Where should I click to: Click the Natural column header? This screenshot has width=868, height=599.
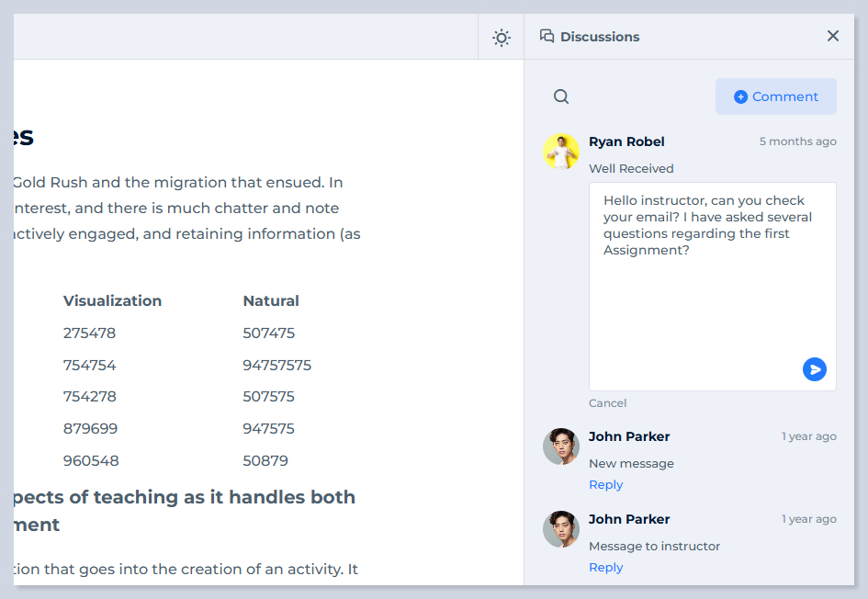click(x=271, y=301)
